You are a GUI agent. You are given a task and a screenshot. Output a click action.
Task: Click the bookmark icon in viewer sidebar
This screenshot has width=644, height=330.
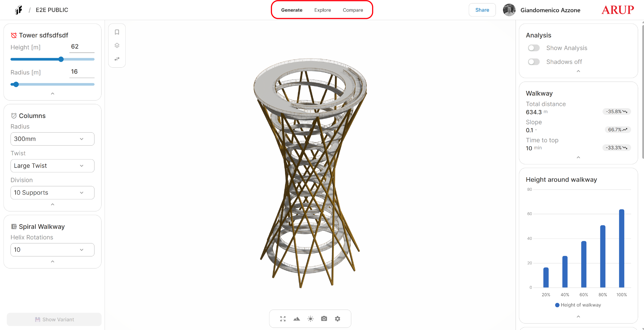(x=117, y=32)
